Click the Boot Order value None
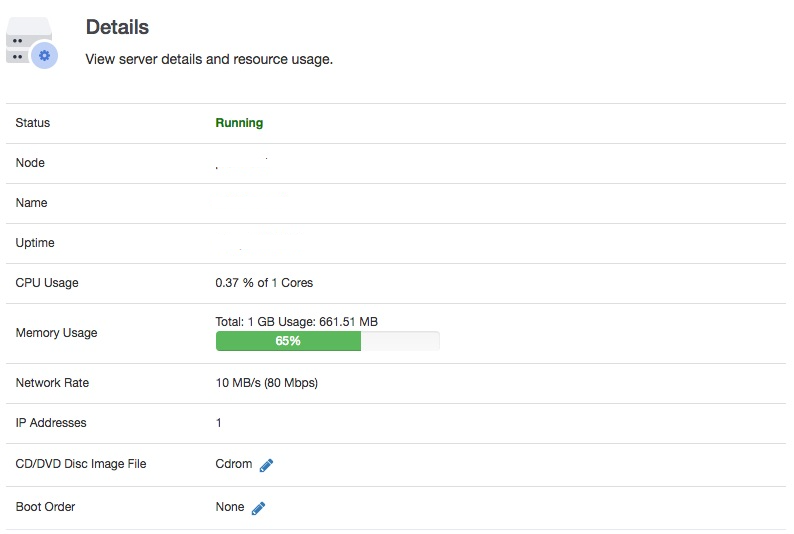This screenshot has height=534, width=794. pyautogui.click(x=230, y=507)
